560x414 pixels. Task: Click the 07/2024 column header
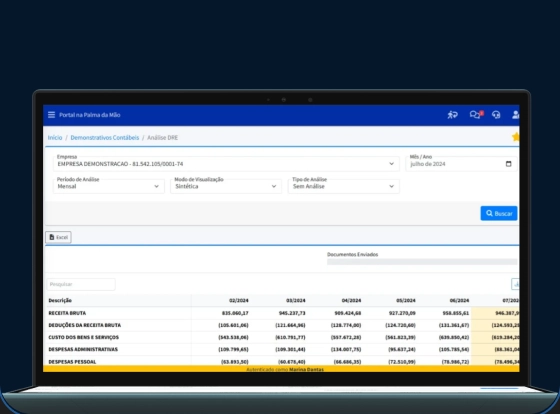511,300
